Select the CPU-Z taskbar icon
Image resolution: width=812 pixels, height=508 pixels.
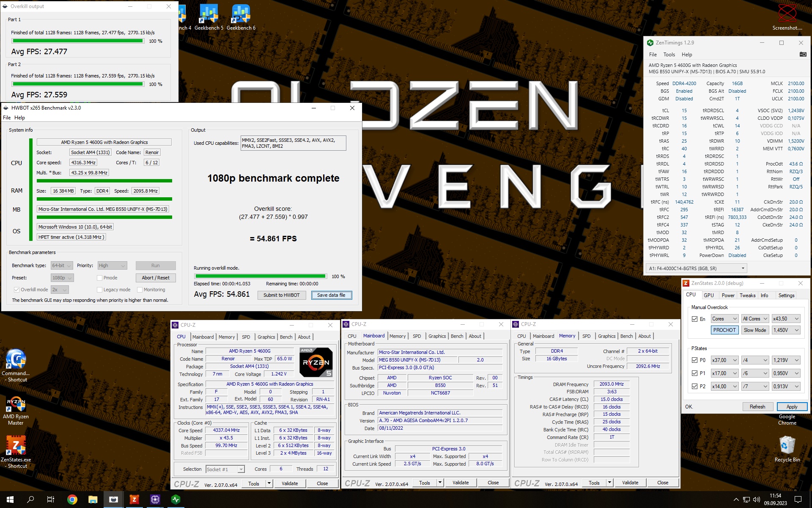point(155,500)
